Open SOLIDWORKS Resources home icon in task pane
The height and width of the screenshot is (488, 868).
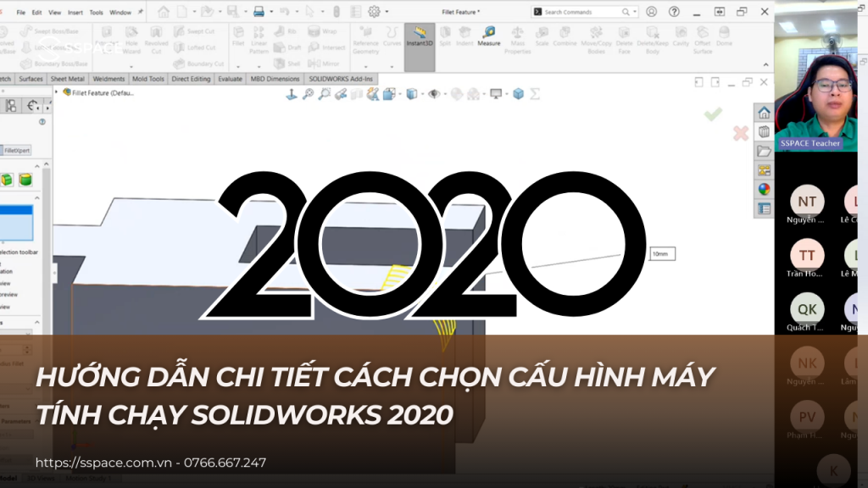pyautogui.click(x=764, y=113)
